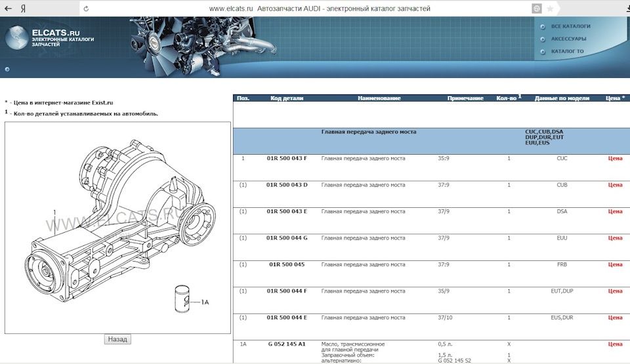
Task: Open Цена link for 01R 500 044 F
Action: click(x=615, y=291)
